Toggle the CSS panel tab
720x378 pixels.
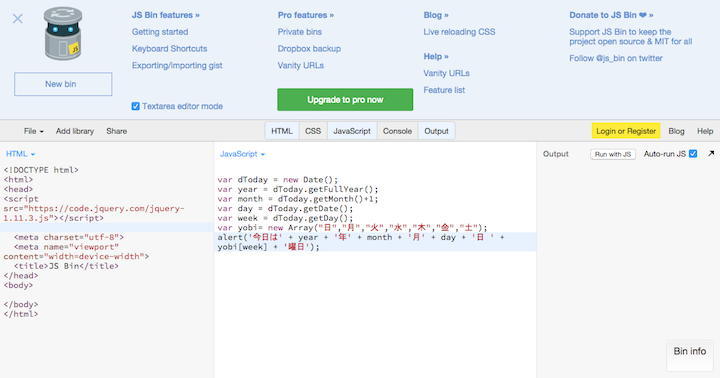tap(313, 131)
